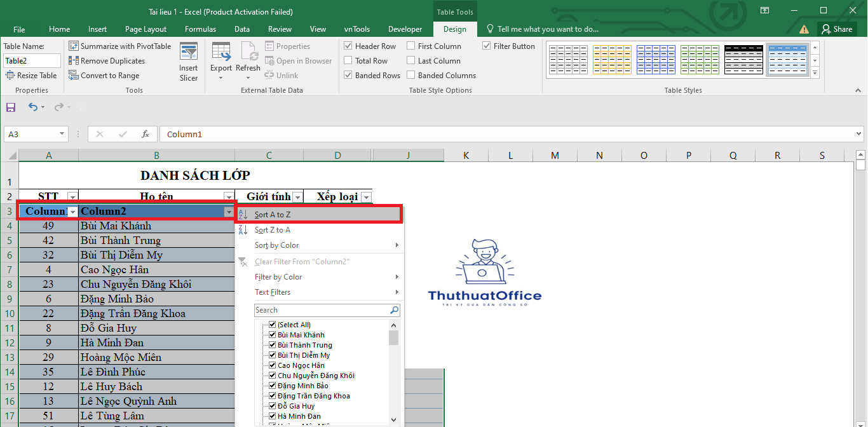Expand the formula bar
The height and width of the screenshot is (427, 868).
coord(859,134)
